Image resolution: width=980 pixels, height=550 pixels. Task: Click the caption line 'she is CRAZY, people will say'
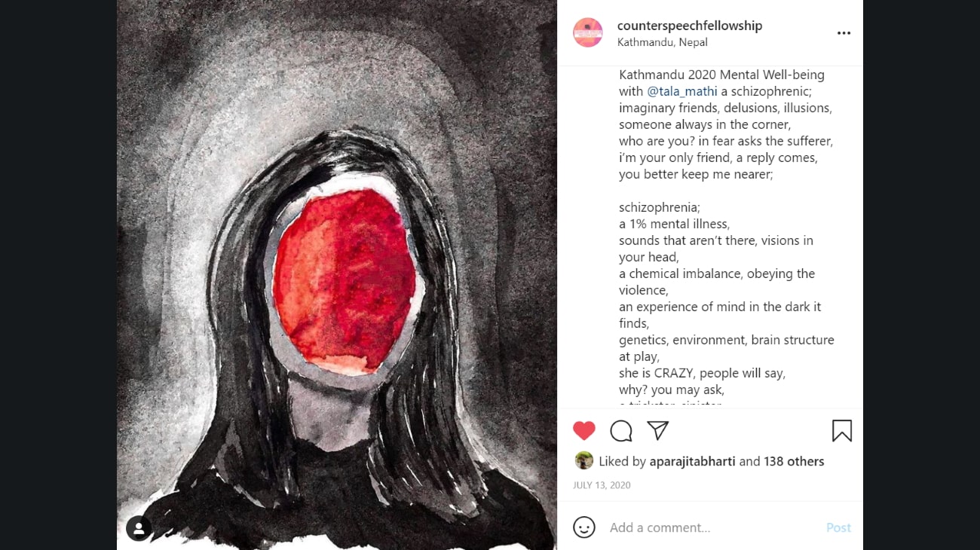pos(702,373)
